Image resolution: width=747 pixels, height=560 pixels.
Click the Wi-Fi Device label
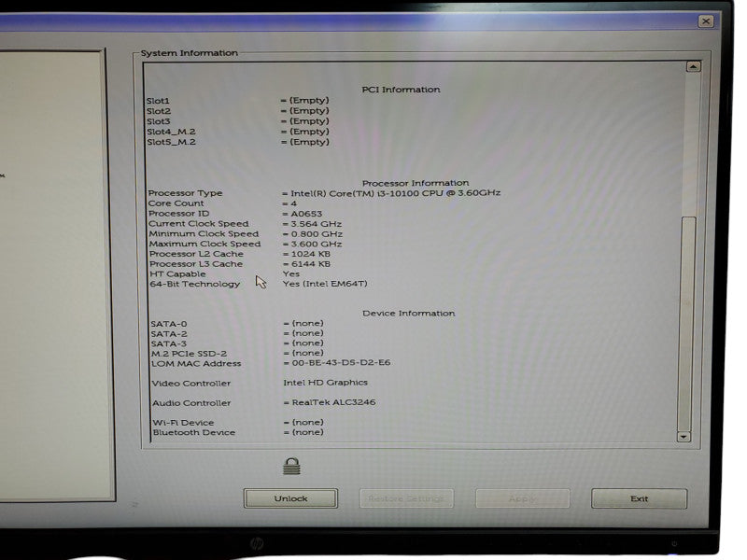pyautogui.click(x=183, y=423)
